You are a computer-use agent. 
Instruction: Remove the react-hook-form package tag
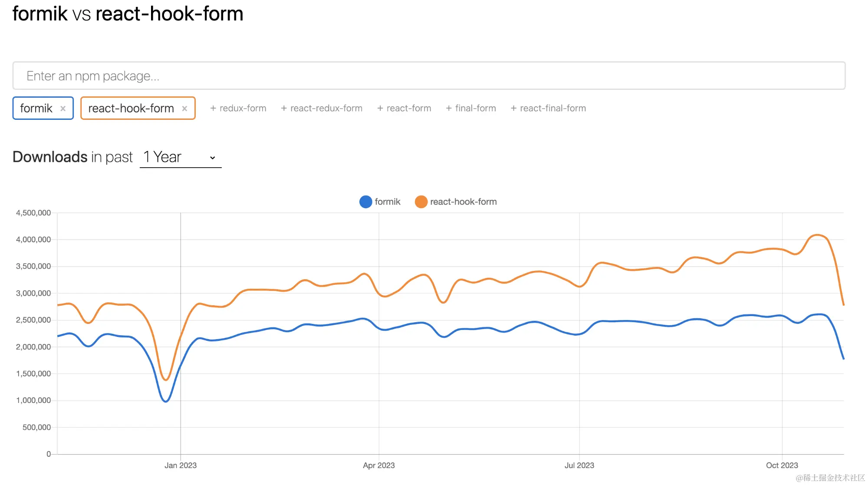(x=184, y=109)
